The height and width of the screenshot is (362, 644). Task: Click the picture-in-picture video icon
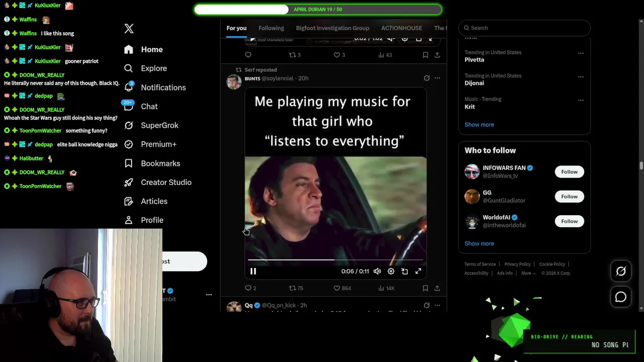point(405,271)
